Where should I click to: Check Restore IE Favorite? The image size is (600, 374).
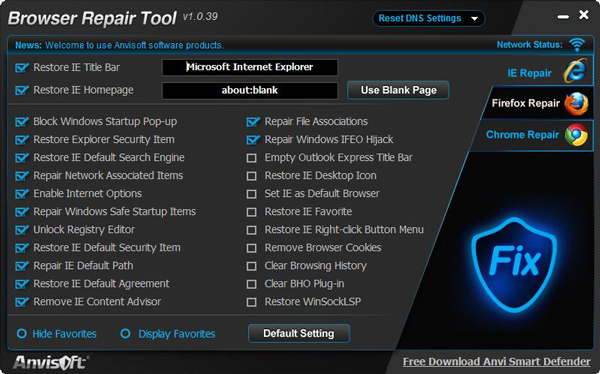click(251, 212)
